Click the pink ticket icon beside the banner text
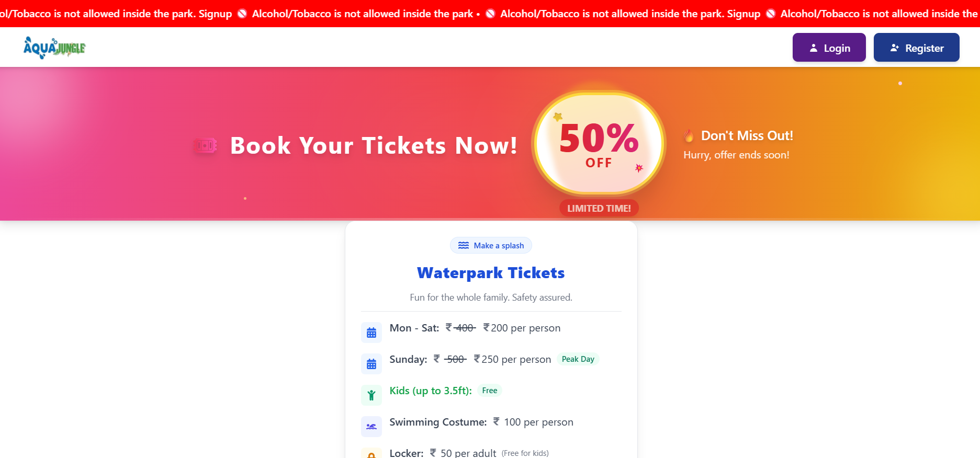The width and height of the screenshot is (980, 458). pyautogui.click(x=205, y=145)
